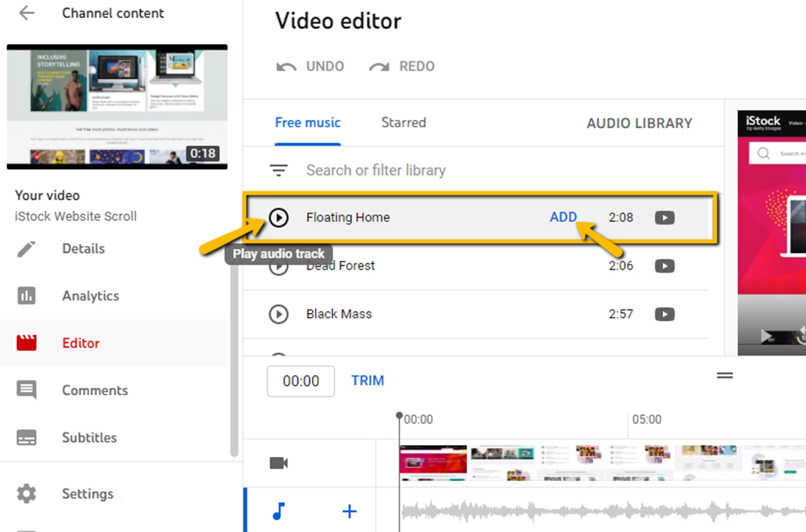Select the Black Mass track title
The image size is (806, 532).
[x=339, y=314]
